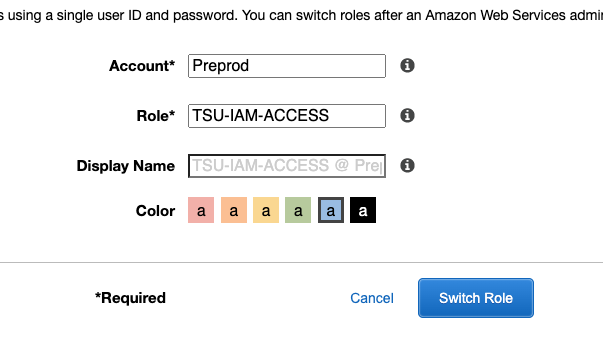This screenshot has height=364, width=603.
Task: Focus the Account field containing Preprod
Action: tap(287, 66)
